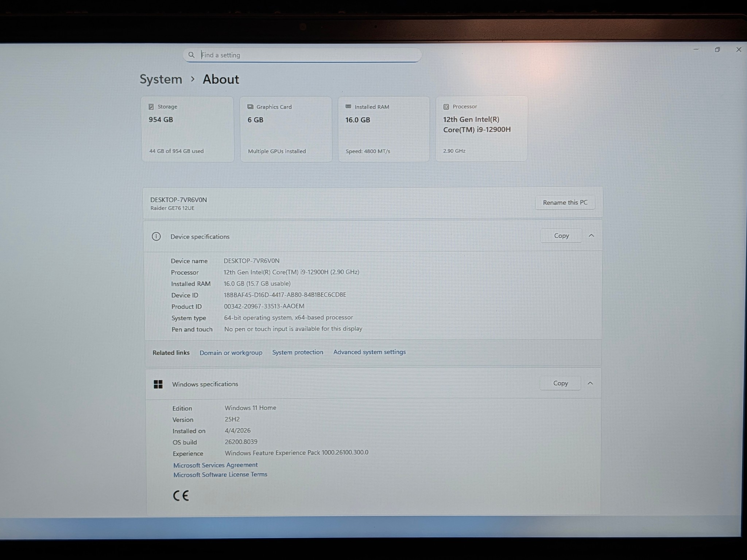Click Multiple GPUs installed text
The height and width of the screenshot is (560, 747).
(x=277, y=151)
